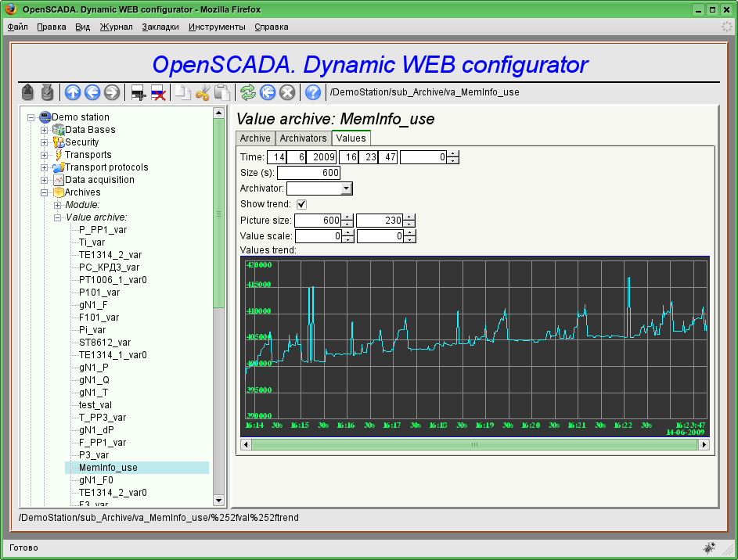Click the gray stop cross toolbar icon

pos(287,92)
